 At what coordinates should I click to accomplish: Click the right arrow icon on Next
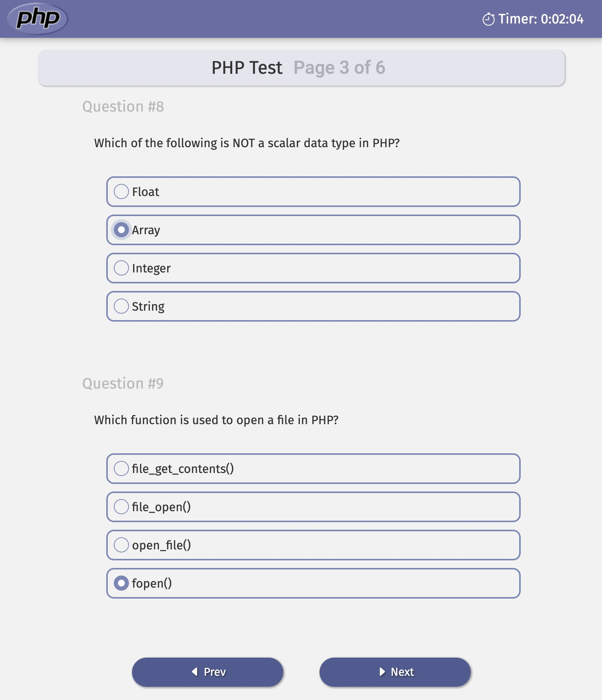click(x=382, y=672)
